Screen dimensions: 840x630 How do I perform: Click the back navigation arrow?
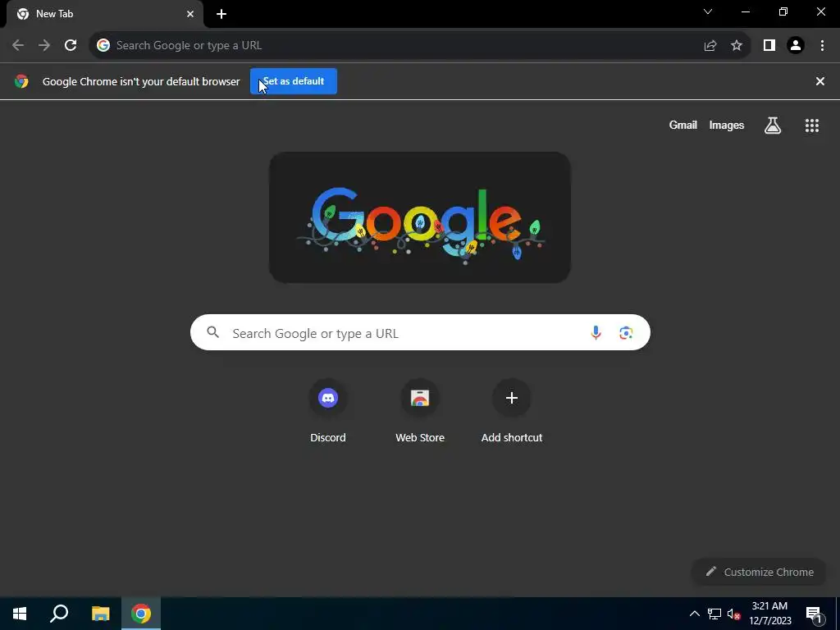tap(18, 46)
